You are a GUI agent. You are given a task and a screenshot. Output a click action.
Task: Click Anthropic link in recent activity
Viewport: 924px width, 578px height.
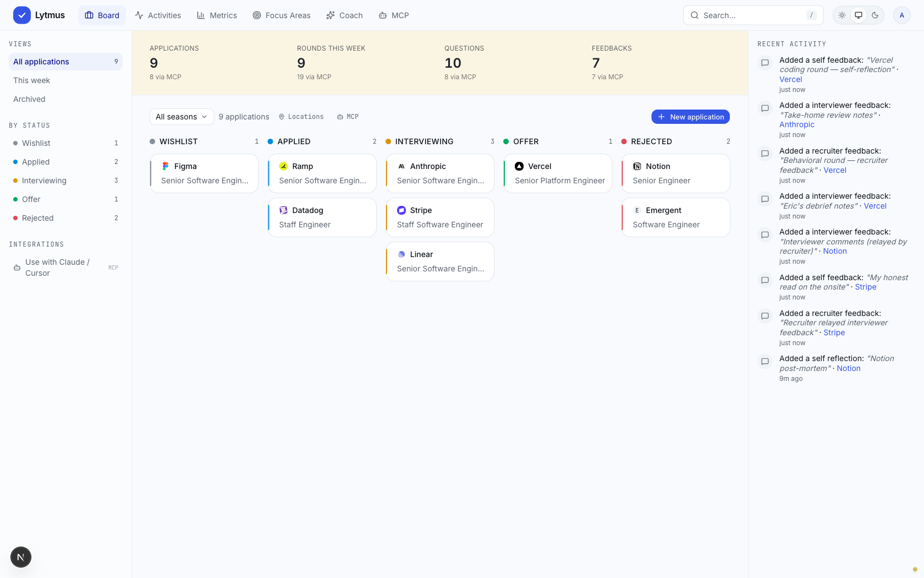[797, 124]
